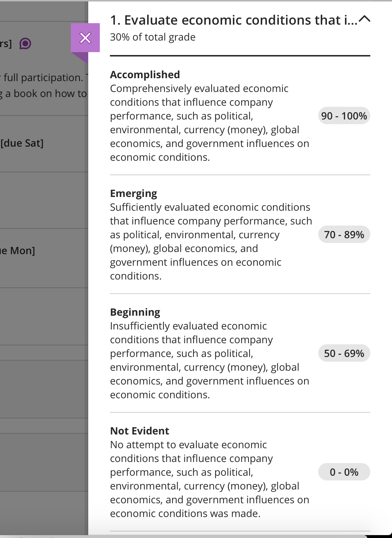Click the Beginning level heading

tap(135, 312)
